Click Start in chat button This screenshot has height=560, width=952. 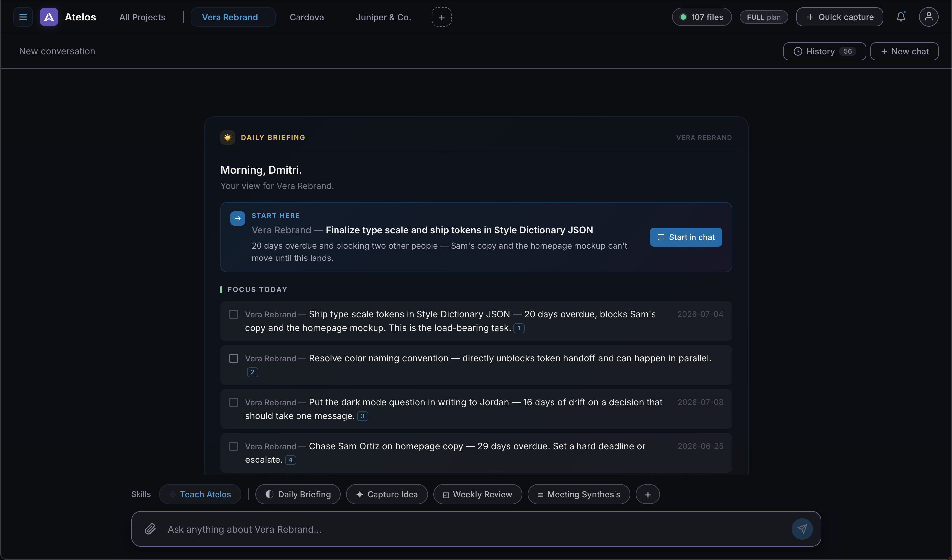tap(686, 237)
